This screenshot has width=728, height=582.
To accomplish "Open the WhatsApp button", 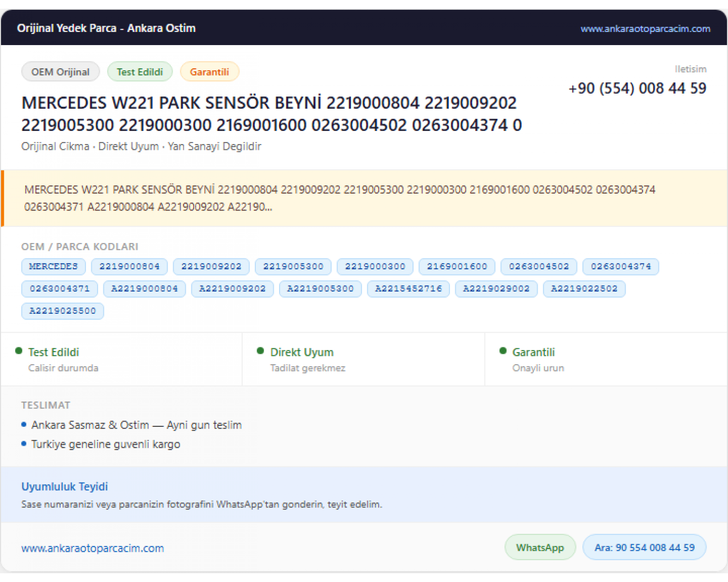I will pos(540,547).
